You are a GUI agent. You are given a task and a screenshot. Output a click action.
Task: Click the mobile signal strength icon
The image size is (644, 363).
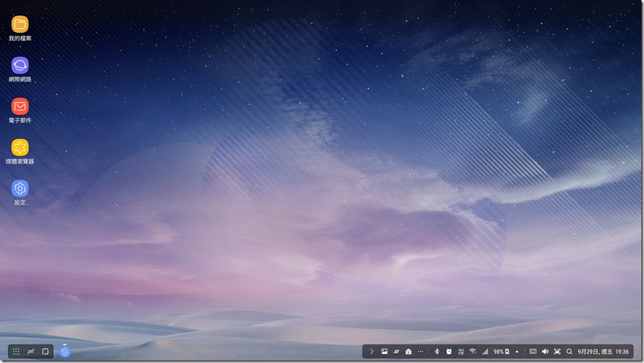pos(485,351)
